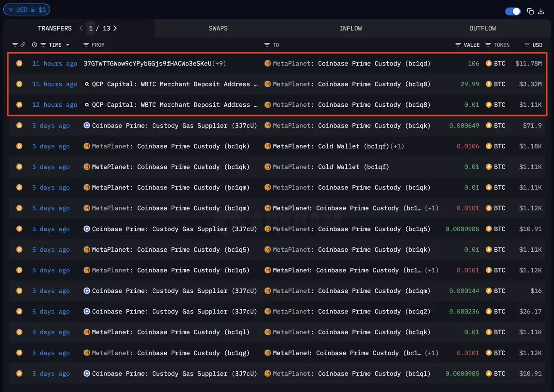Open recipient MetaPlanet Coinbase Prime Custody (bc1q2)

click(351, 312)
